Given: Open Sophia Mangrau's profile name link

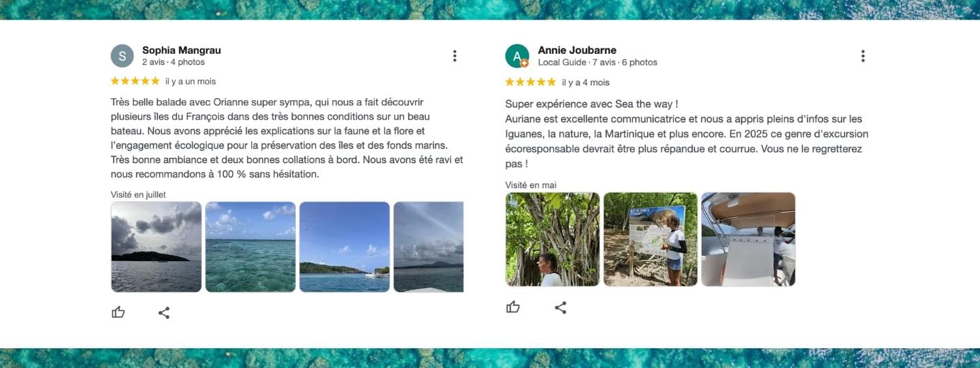Looking at the screenshot, I should (182, 50).
